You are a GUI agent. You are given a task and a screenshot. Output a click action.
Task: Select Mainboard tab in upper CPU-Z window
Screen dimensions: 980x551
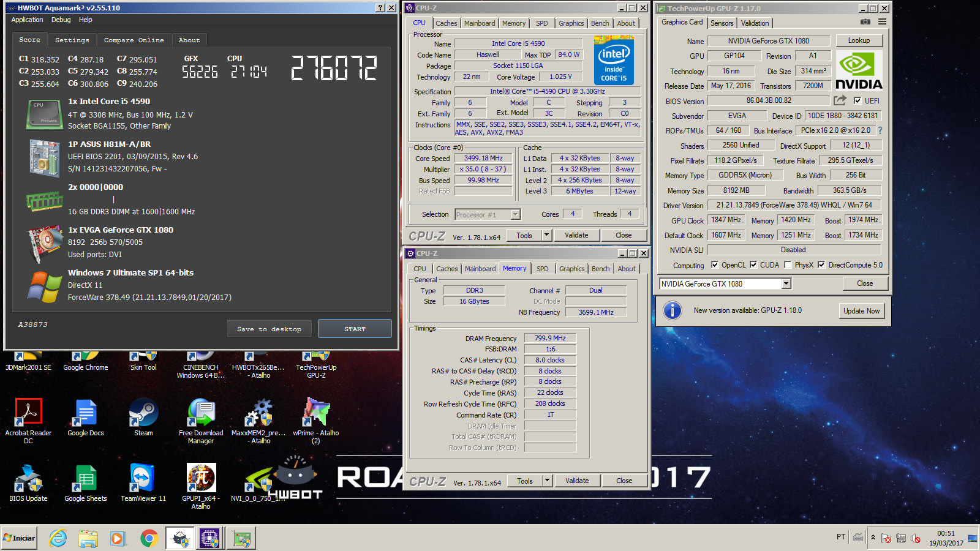point(480,23)
